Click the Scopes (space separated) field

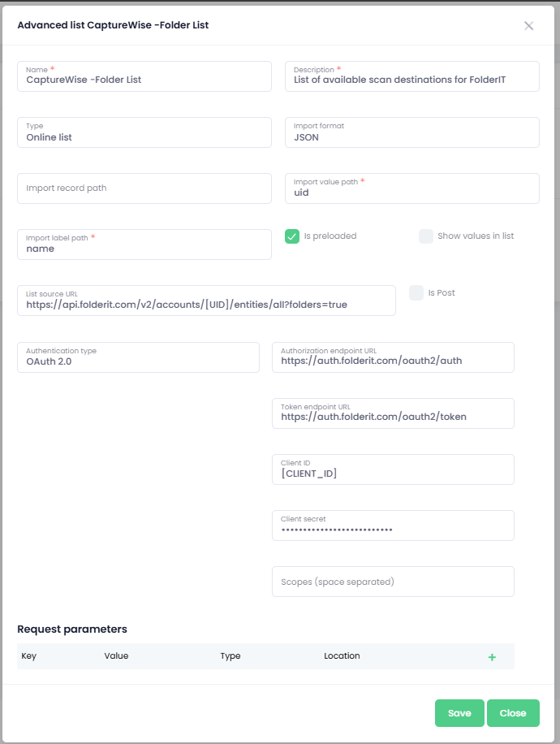(393, 582)
